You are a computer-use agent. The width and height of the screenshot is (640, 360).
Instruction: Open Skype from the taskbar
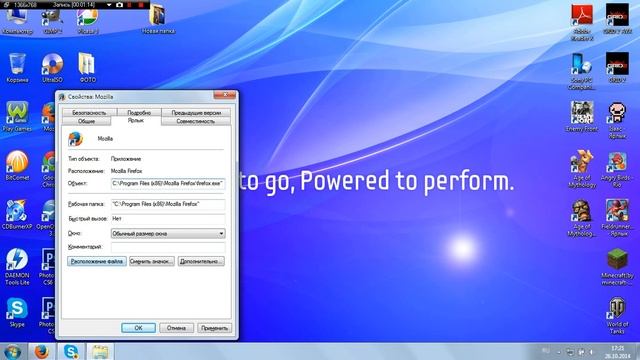(x=71, y=351)
